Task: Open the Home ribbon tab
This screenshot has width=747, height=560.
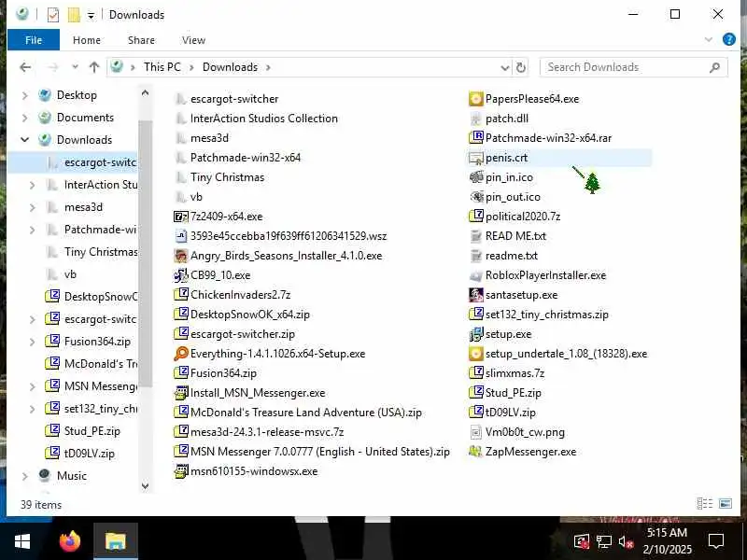Action: tap(86, 40)
